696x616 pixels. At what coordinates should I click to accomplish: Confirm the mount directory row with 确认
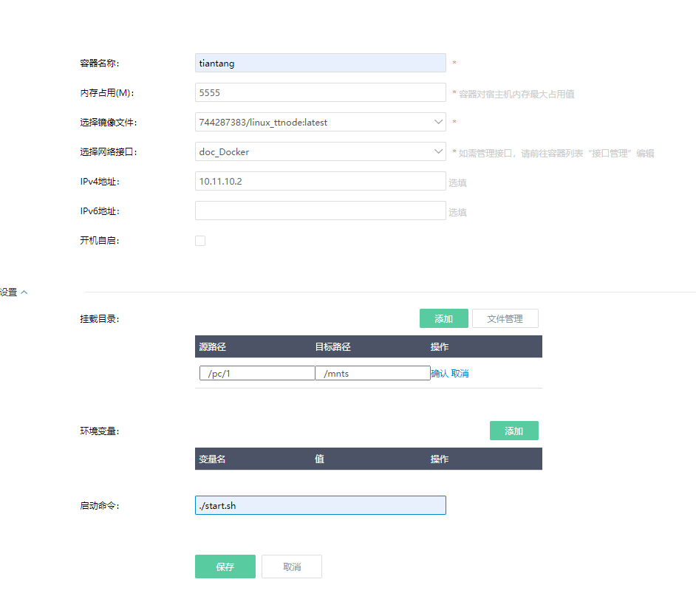click(440, 374)
